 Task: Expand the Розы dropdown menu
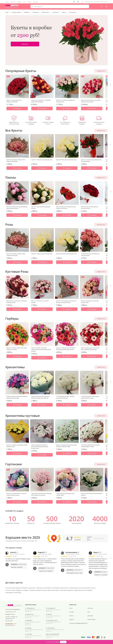click(8, 12)
